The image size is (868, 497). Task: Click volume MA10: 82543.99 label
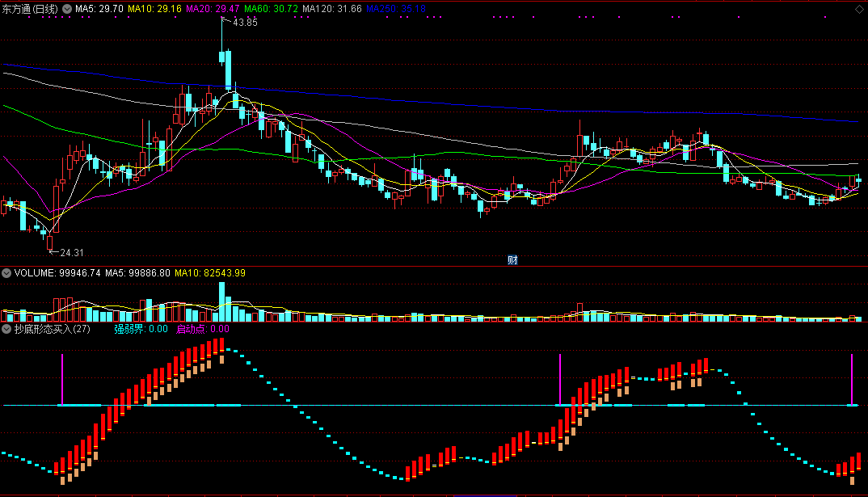coord(210,273)
